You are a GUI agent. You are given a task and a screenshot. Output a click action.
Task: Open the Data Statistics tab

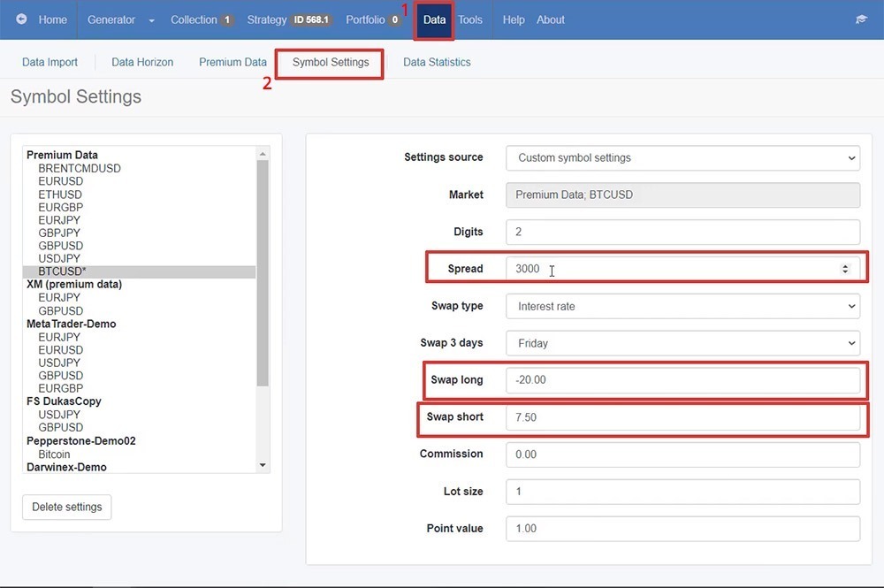pos(438,62)
